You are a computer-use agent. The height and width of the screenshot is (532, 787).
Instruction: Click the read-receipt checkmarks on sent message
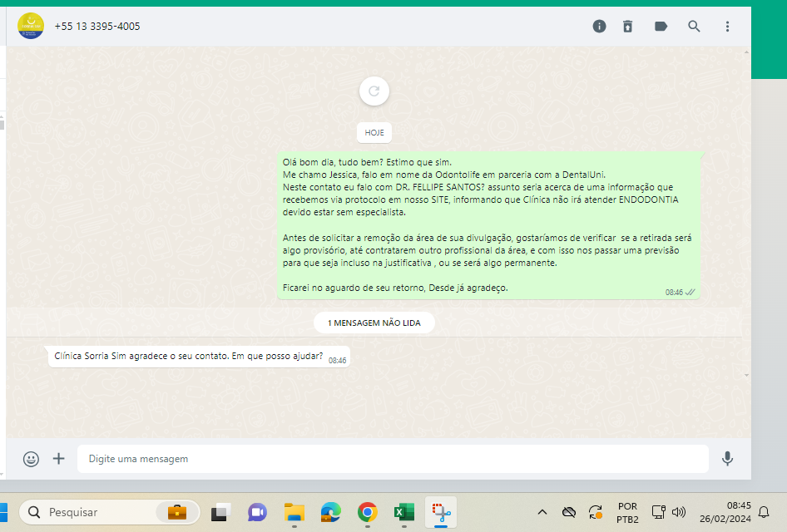(x=690, y=293)
